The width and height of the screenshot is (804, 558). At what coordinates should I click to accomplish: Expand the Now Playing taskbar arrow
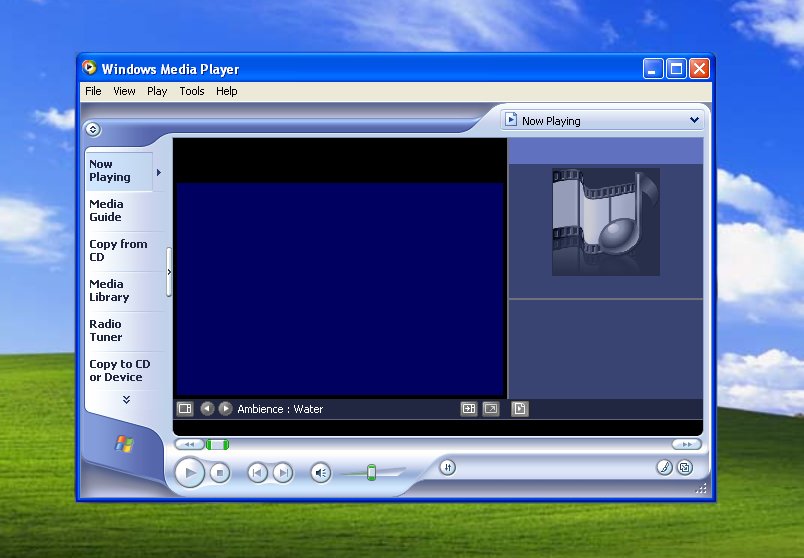click(x=159, y=172)
